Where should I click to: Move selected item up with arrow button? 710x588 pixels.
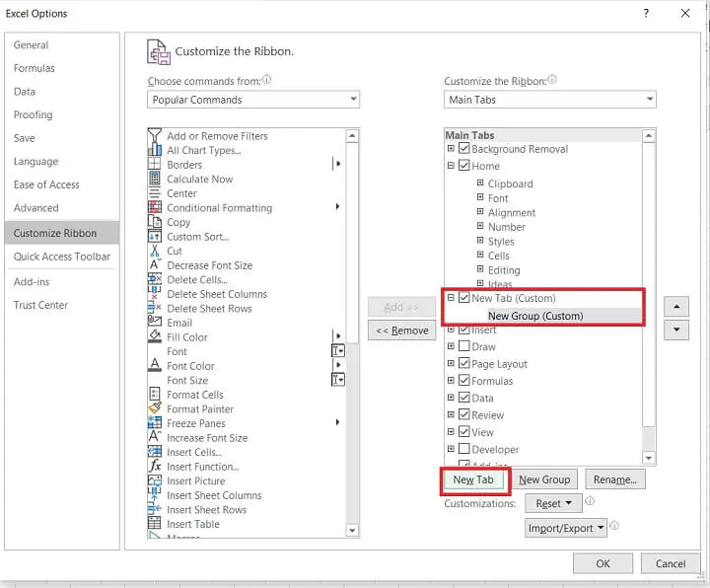(676, 307)
